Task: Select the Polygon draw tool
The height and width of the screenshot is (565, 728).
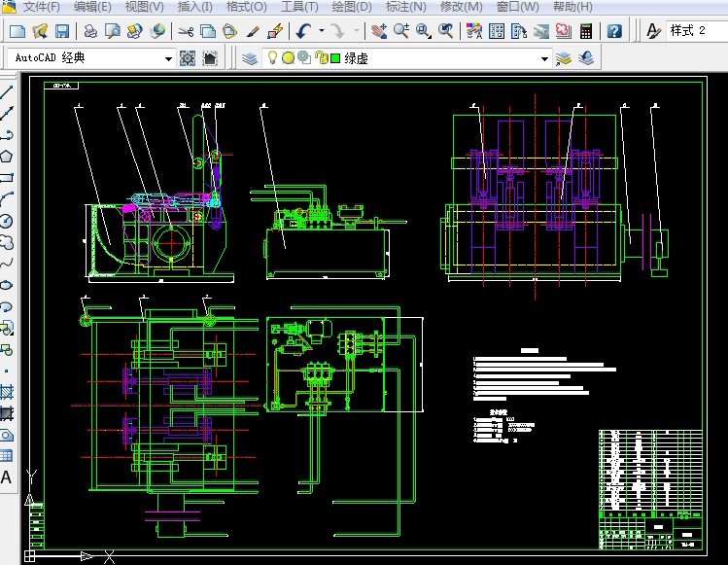Action: [7, 157]
